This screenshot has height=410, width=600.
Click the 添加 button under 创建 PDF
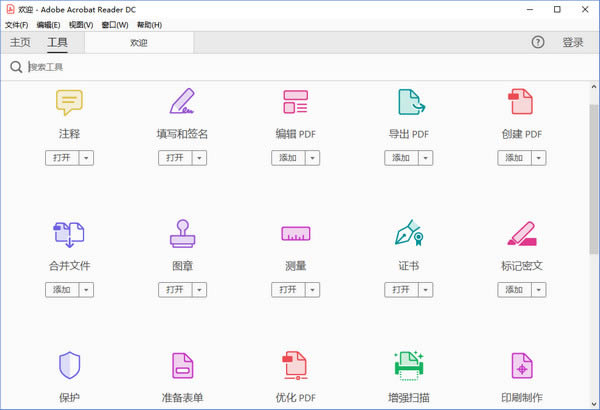point(514,158)
